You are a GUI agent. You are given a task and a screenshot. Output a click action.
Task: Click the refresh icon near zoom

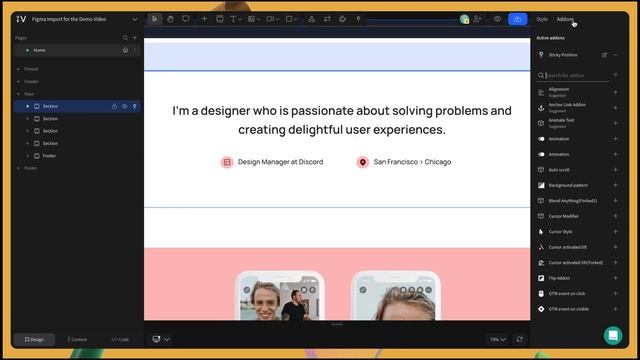coord(519,339)
